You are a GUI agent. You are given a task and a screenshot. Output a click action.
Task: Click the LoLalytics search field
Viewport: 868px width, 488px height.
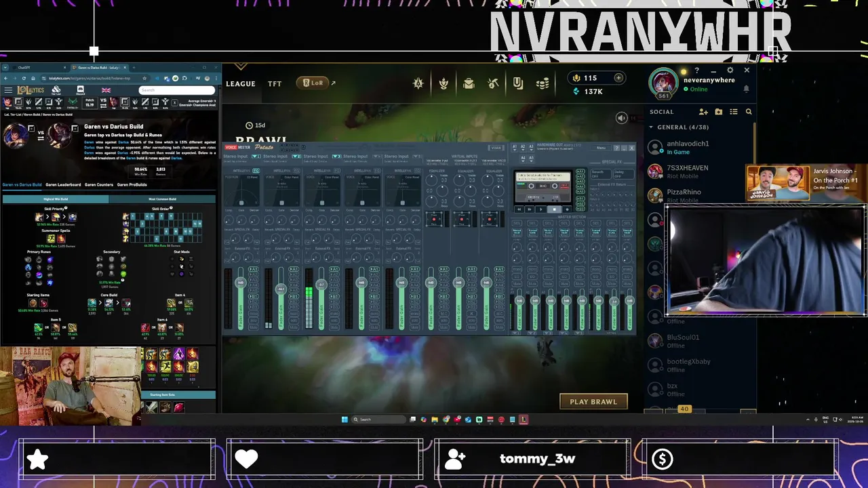coord(176,90)
